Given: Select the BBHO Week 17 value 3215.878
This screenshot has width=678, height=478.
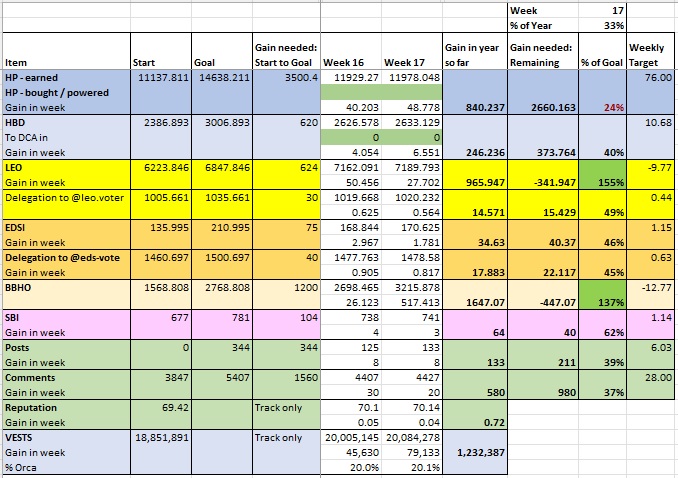Looking at the screenshot, I should (x=412, y=287).
